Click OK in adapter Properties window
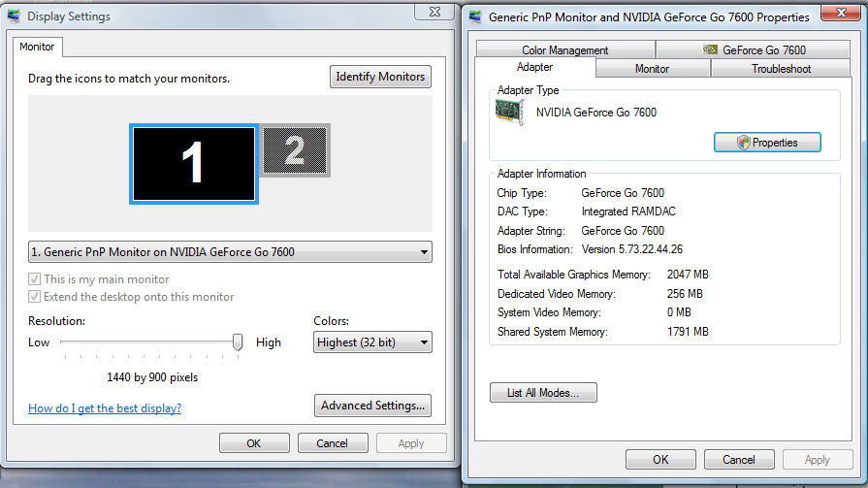Screen dimensions: 868x488 point(660,459)
